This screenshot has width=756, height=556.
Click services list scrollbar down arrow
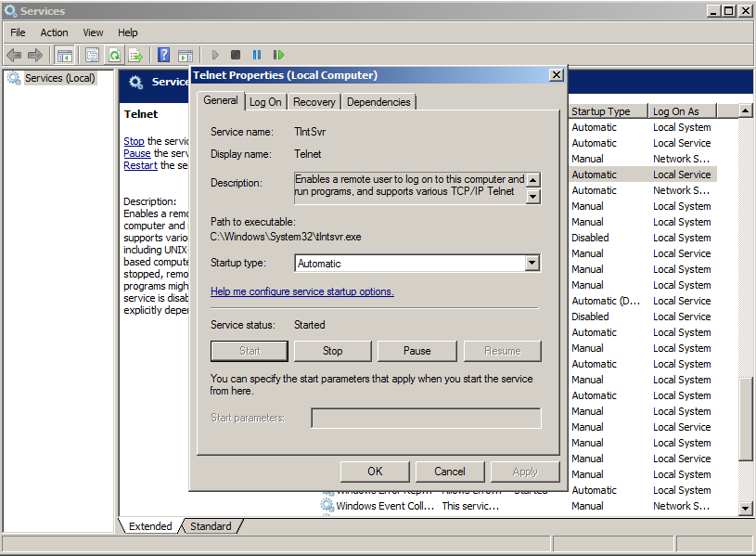pos(746,508)
